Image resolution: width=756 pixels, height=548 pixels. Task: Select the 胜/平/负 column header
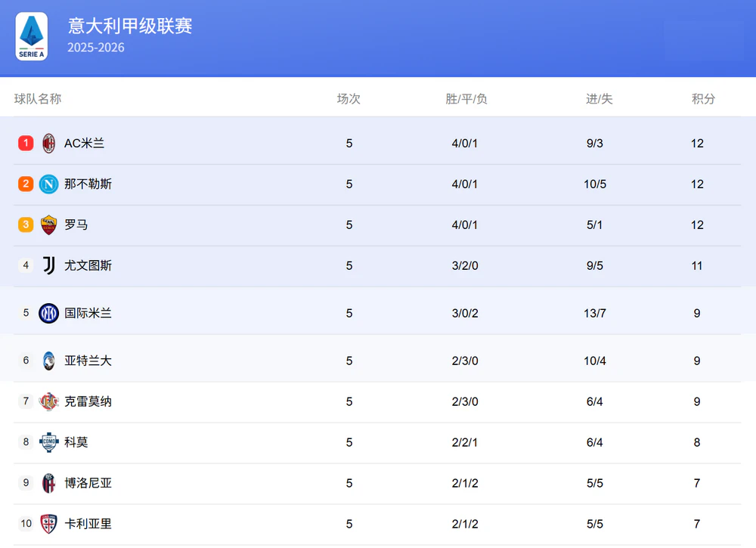point(466,99)
